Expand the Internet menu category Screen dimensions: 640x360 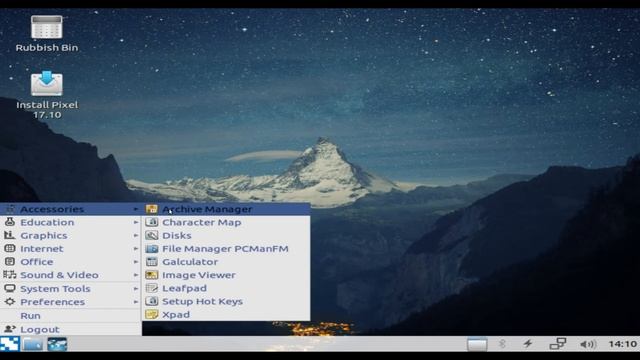[x=71, y=249]
